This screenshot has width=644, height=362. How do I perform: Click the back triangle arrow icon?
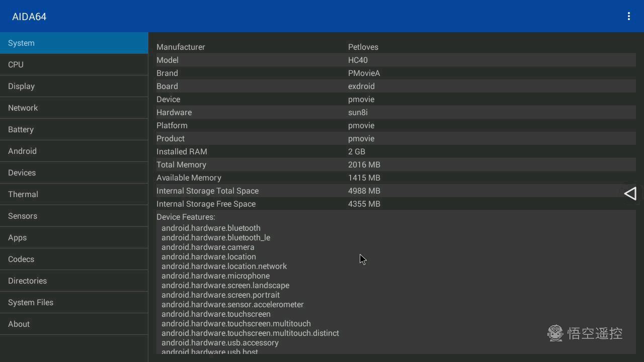coord(630,194)
